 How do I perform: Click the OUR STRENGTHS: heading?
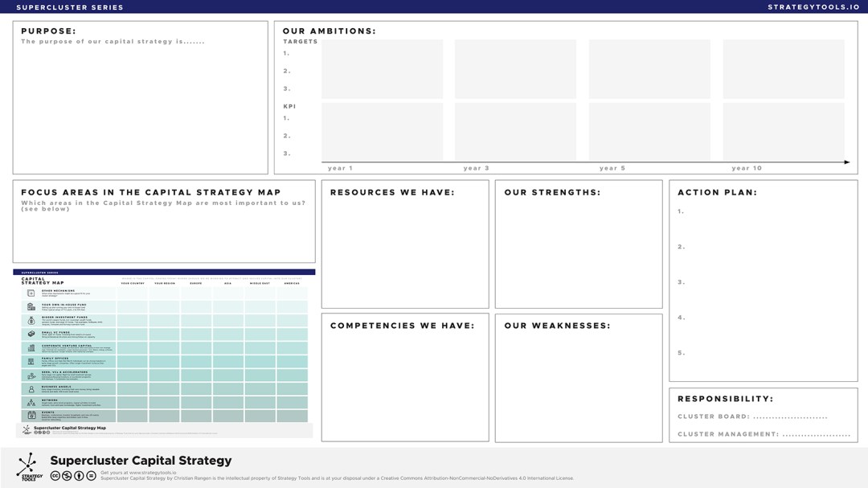[552, 192]
